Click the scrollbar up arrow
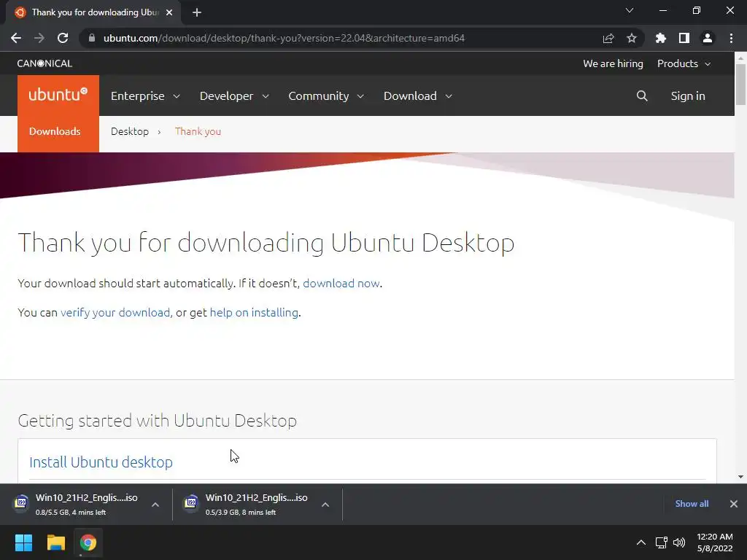Image resolution: width=747 pixels, height=560 pixels. (740, 58)
